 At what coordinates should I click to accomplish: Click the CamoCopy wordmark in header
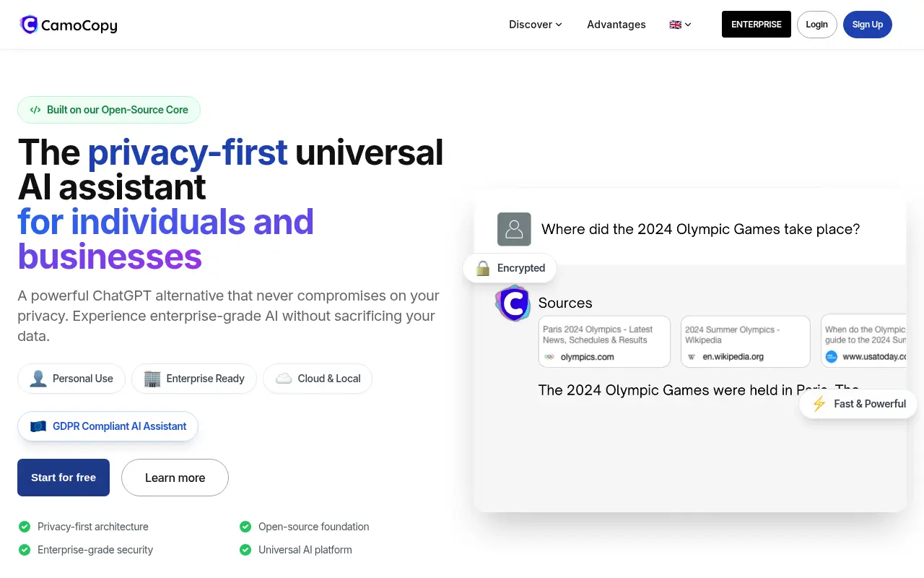point(79,26)
